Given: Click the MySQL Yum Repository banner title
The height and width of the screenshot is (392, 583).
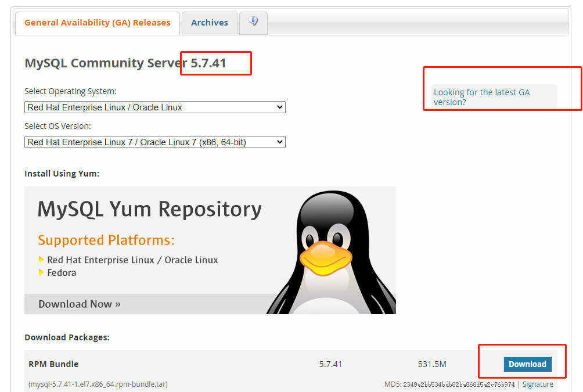Looking at the screenshot, I should [x=149, y=209].
